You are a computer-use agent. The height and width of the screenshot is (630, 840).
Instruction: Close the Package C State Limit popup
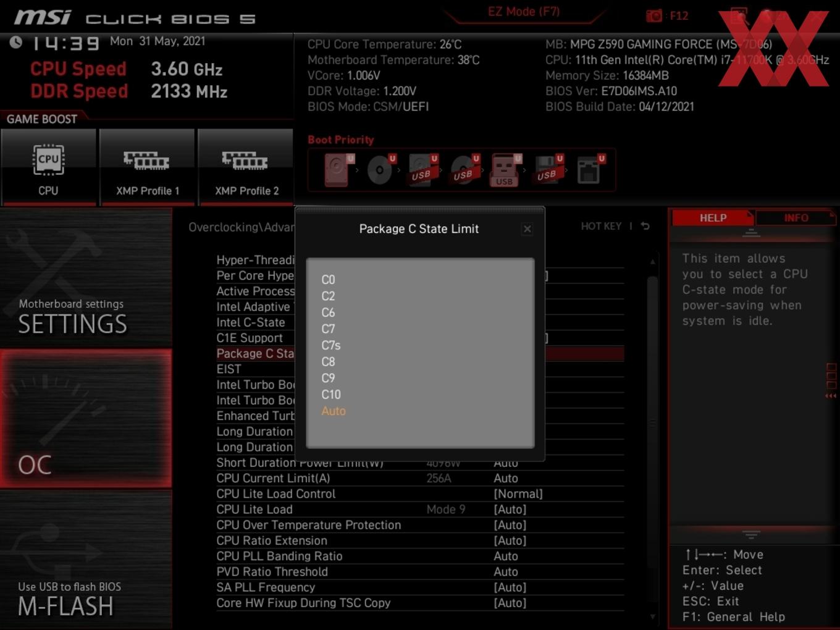527,229
